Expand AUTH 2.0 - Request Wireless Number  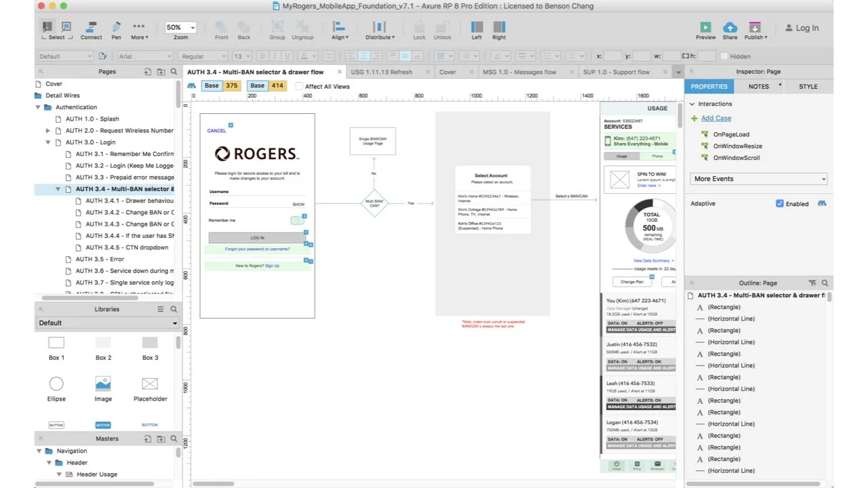(48, 130)
